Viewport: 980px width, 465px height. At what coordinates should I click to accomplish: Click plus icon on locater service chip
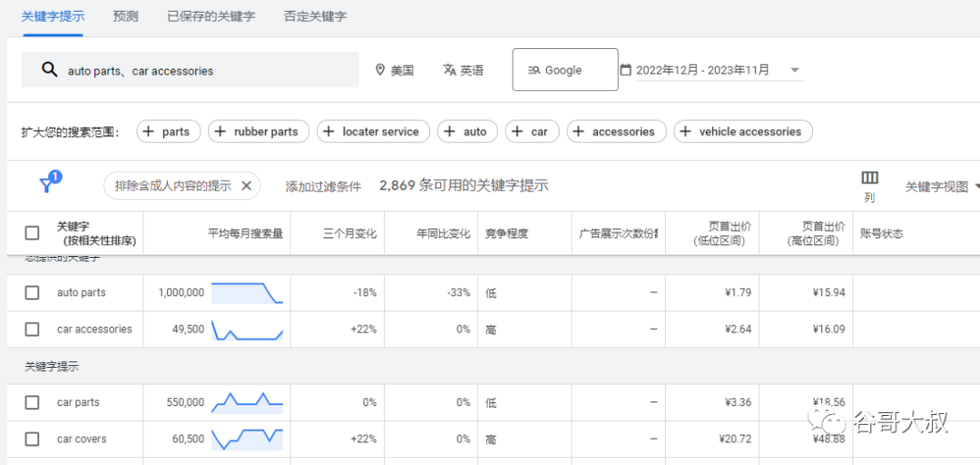click(x=328, y=132)
